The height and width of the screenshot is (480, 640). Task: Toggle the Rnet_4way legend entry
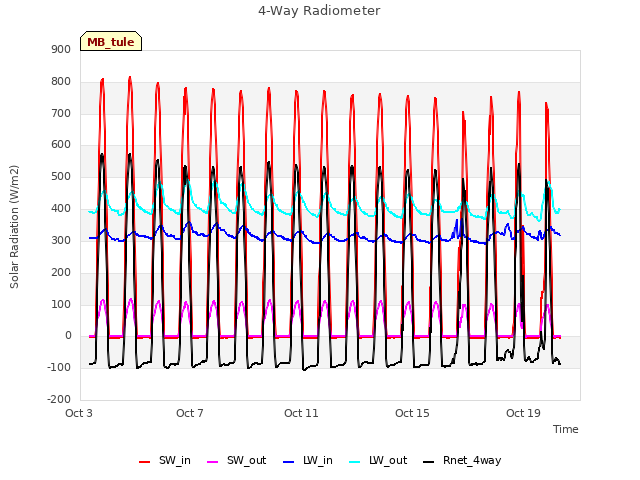tap(462, 461)
